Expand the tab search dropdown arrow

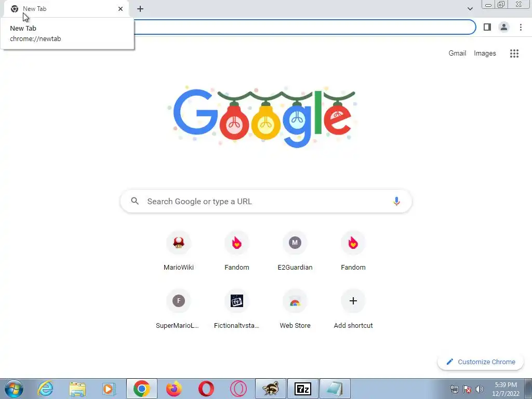(470, 9)
